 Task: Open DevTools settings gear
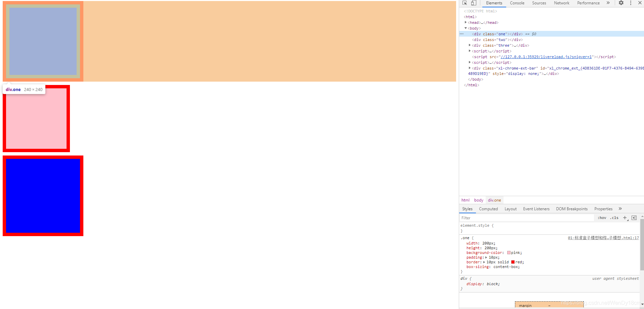pos(621,3)
